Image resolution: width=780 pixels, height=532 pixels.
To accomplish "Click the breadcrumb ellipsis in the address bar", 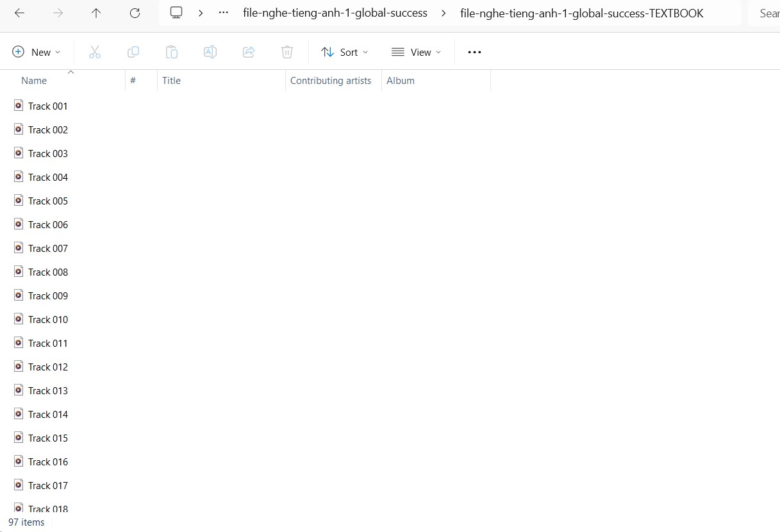I will pos(222,13).
